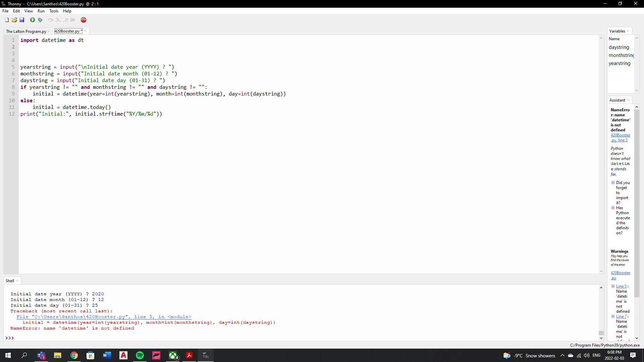644x362 pixels.
Task: Save the script with the floppy icon
Action: (22, 20)
